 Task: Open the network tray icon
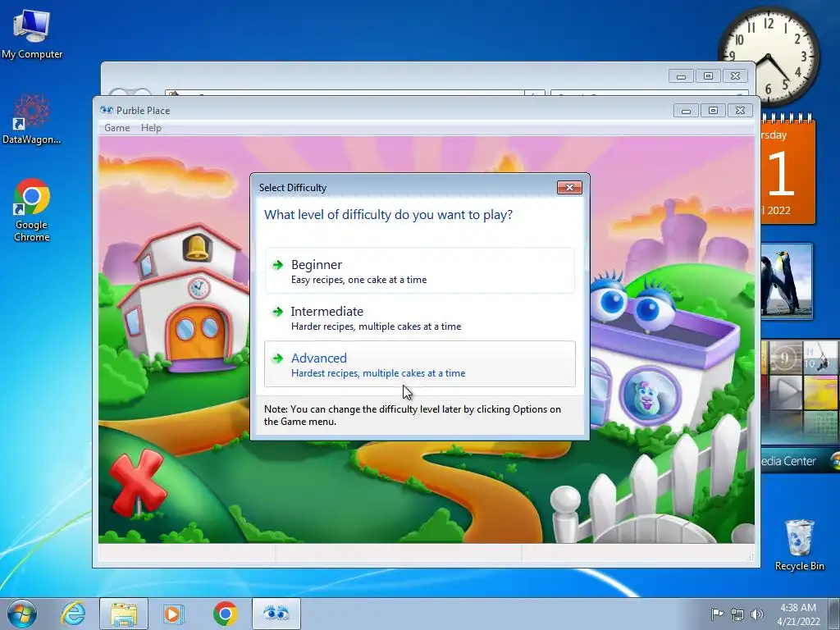[x=737, y=614]
